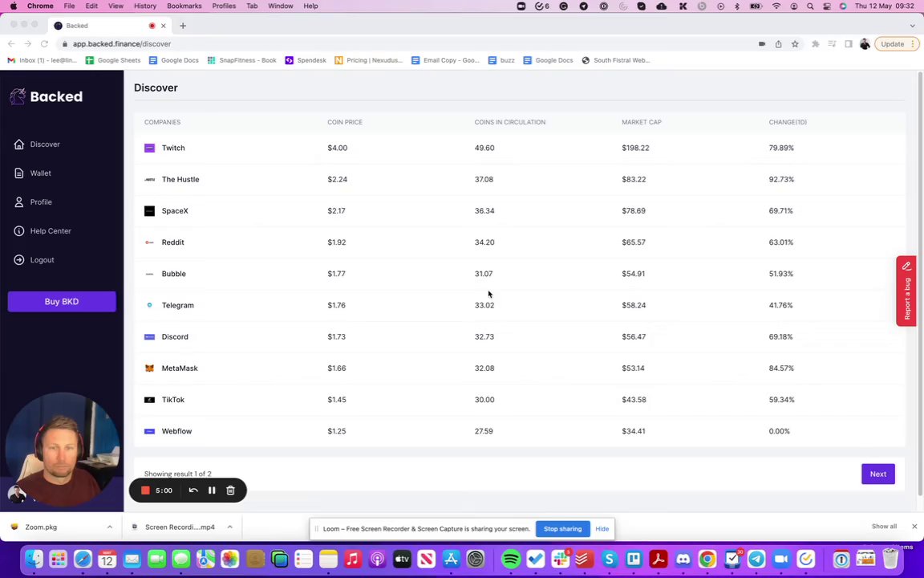Open the History menu
Viewport: 924px width, 578px height.
tap(145, 6)
